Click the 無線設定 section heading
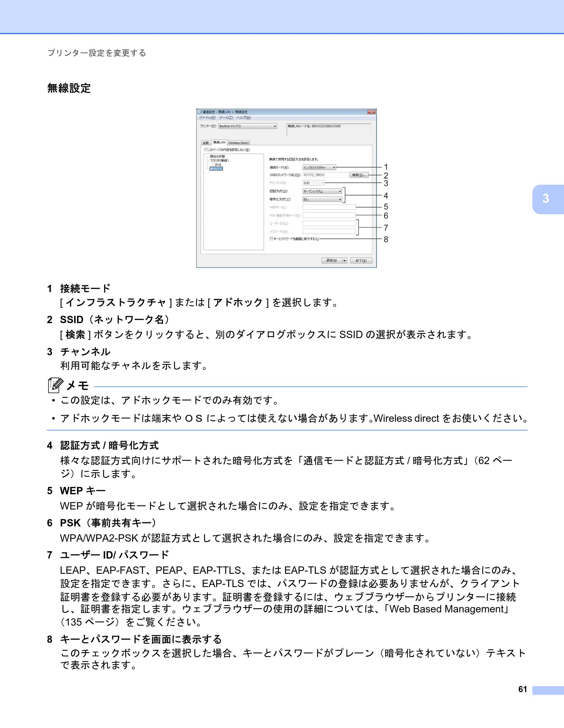 click(69, 88)
